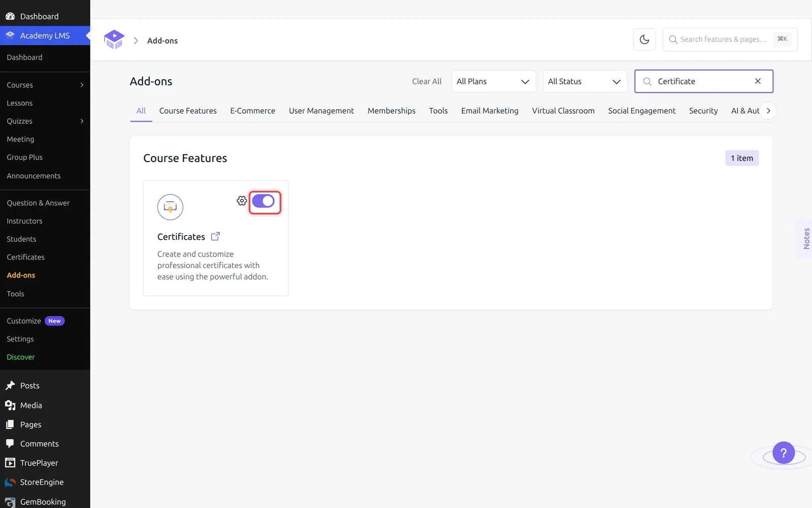Screen dimensions: 812x508
Task: Open Certificates external link icon
Action: point(215,236)
